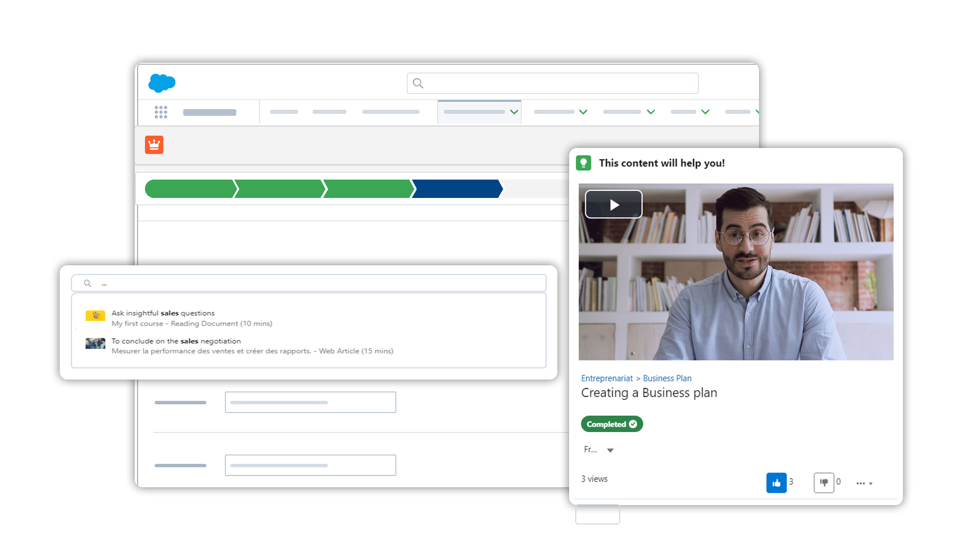Click the orange crown icon
Viewport: 980px width, 551px height.
point(154,145)
